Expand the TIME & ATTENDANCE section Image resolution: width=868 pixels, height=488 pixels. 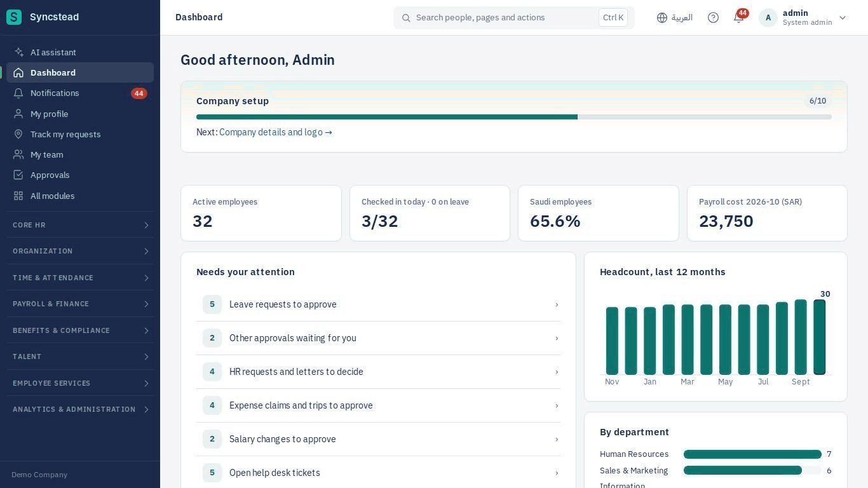80,278
